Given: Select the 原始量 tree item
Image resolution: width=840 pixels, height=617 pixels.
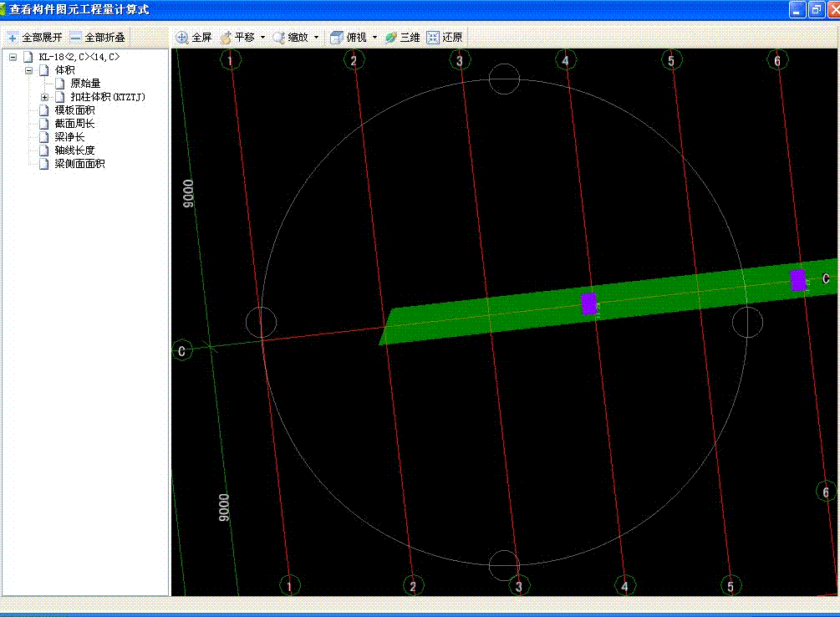Looking at the screenshot, I should click(x=86, y=84).
